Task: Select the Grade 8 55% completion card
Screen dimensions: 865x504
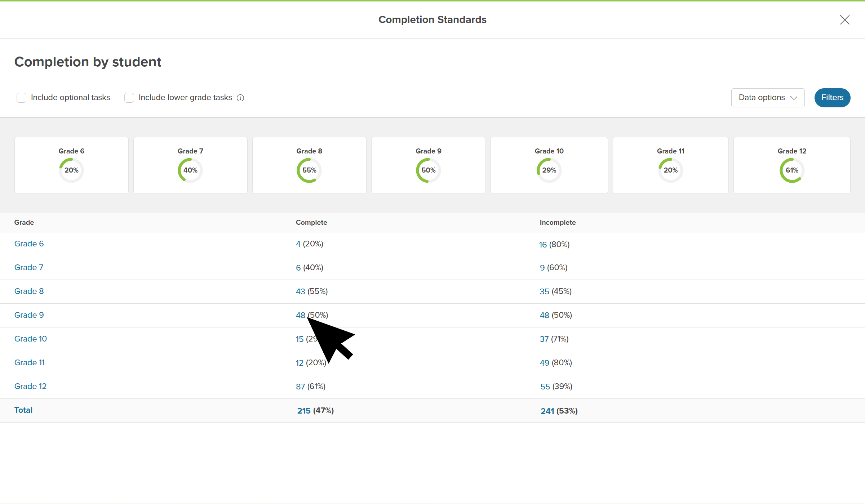Action: (x=309, y=166)
